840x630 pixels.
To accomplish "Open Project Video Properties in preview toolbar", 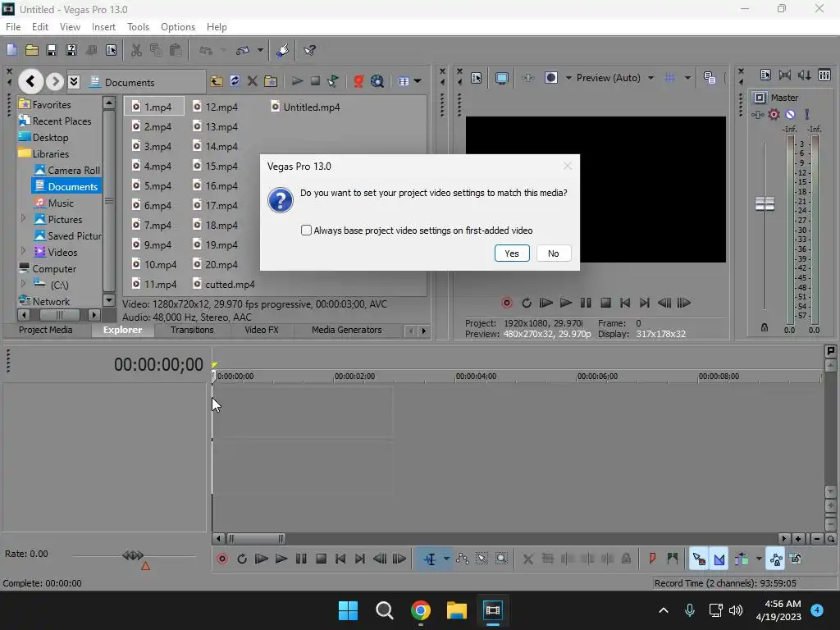I will tap(477, 78).
